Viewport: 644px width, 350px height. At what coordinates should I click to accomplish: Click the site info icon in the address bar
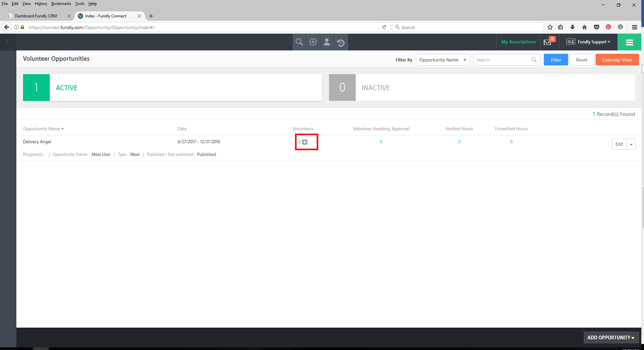[16, 27]
